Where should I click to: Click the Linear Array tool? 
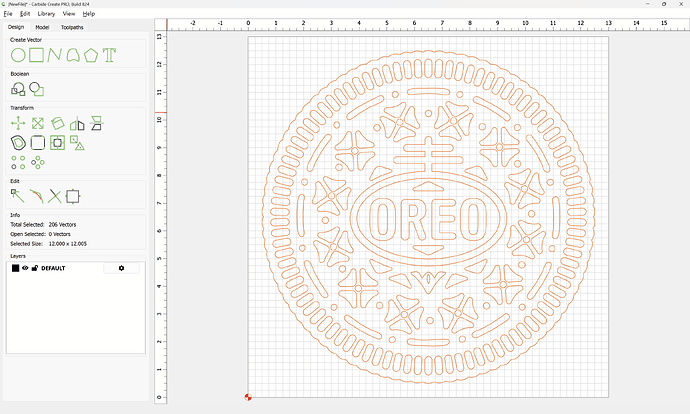tap(18, 162)
